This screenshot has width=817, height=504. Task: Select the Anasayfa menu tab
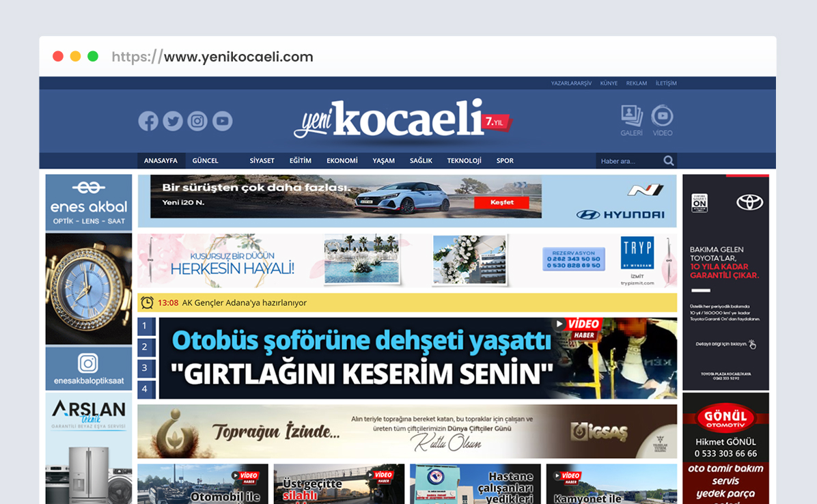[x=161, y=161]
